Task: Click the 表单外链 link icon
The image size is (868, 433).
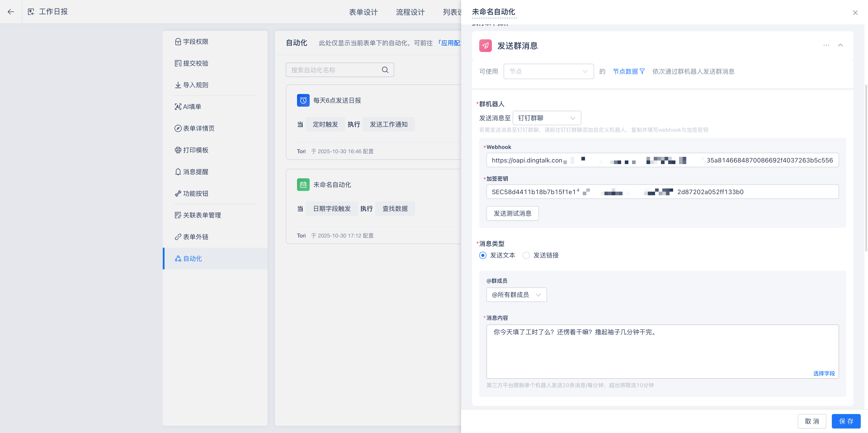Action: pyautogui.click(x=178, y=237)
